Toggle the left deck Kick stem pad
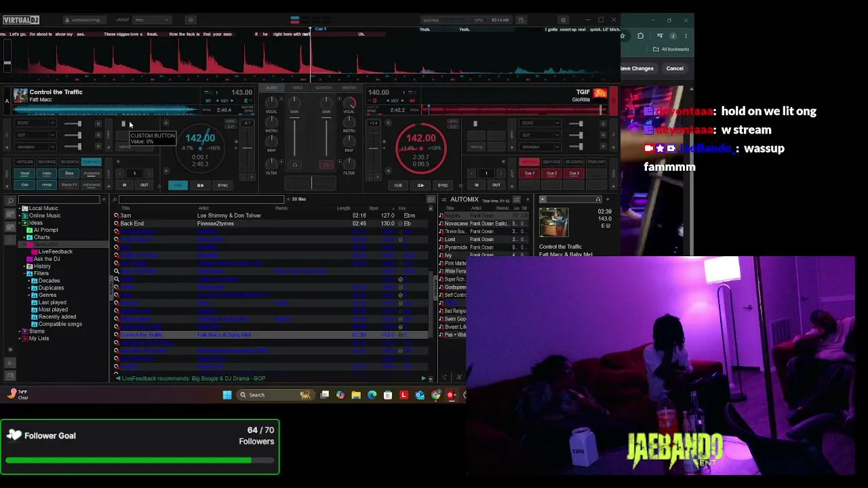Screen dimensions: 868x488 25,185
